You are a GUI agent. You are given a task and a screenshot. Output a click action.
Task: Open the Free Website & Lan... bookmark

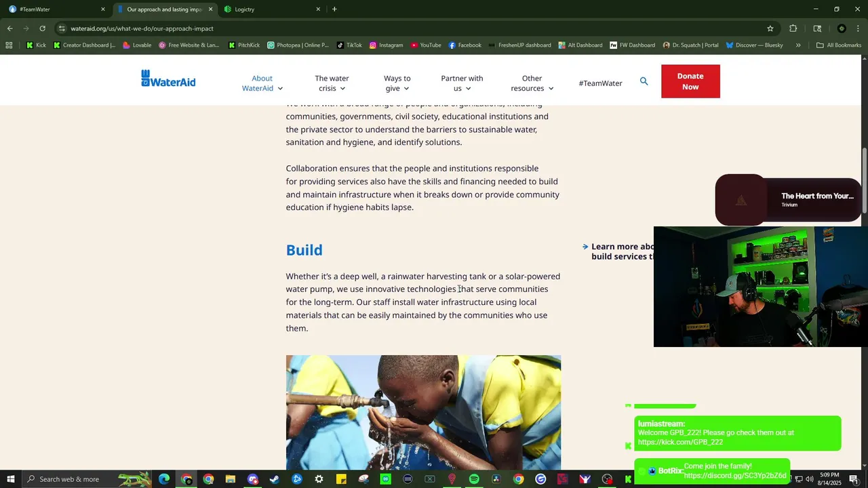(x=189, y=45)
